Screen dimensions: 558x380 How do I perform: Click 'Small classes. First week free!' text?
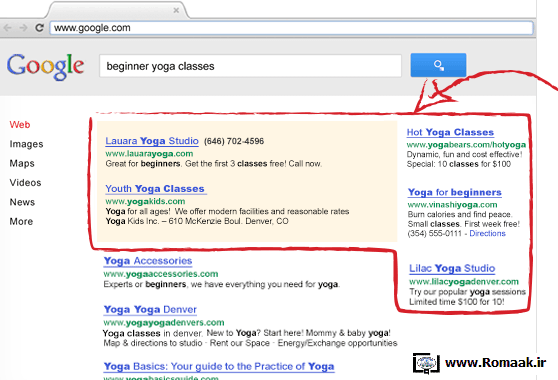pyautogui.click(x=464, y=224)
